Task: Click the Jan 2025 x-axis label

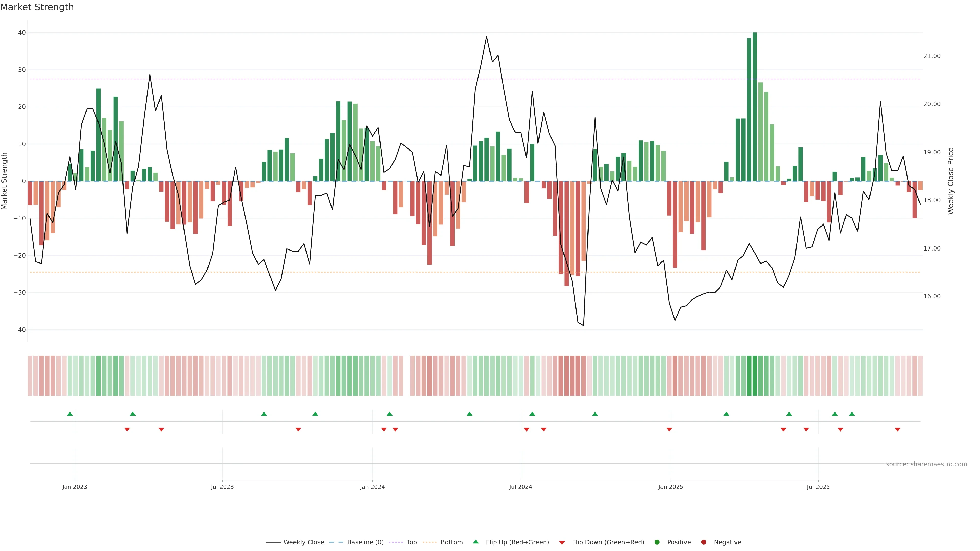Action: pyautogui.click(x=671, y=487)
